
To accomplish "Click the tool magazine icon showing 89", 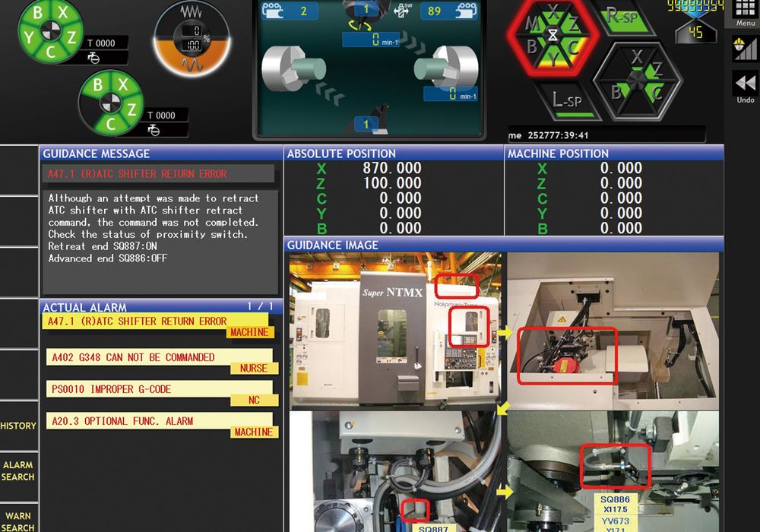I will [448, 11].
